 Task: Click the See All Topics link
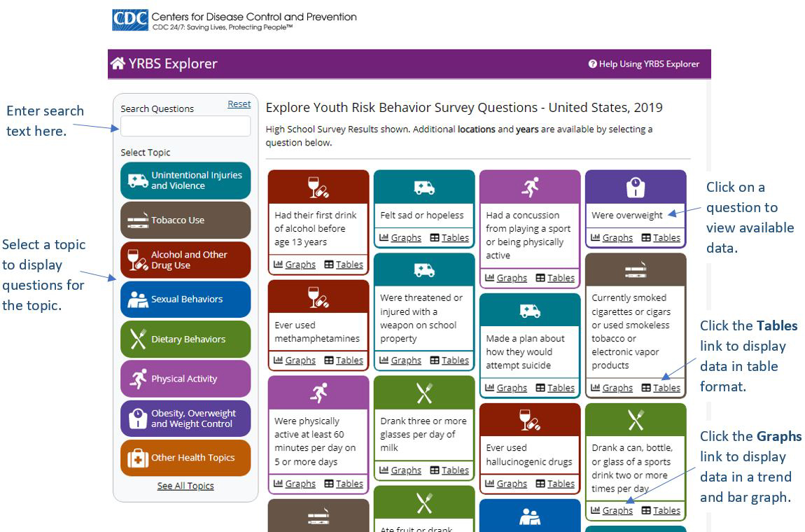click(185, 486)
